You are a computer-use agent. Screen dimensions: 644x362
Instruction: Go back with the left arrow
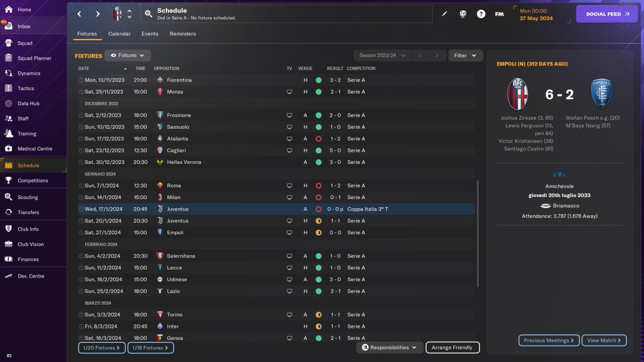click(79, 14)
